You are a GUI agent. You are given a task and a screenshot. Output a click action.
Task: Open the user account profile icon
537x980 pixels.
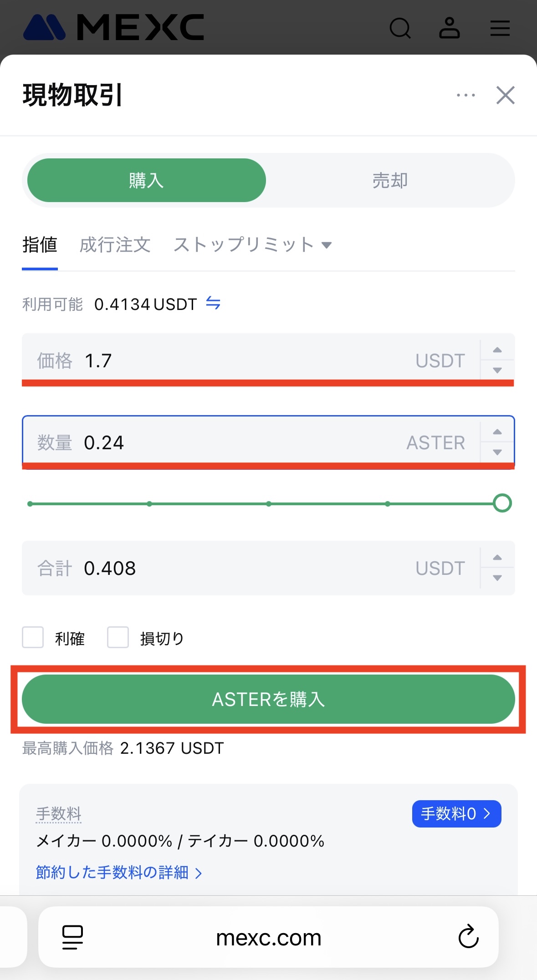449,28
